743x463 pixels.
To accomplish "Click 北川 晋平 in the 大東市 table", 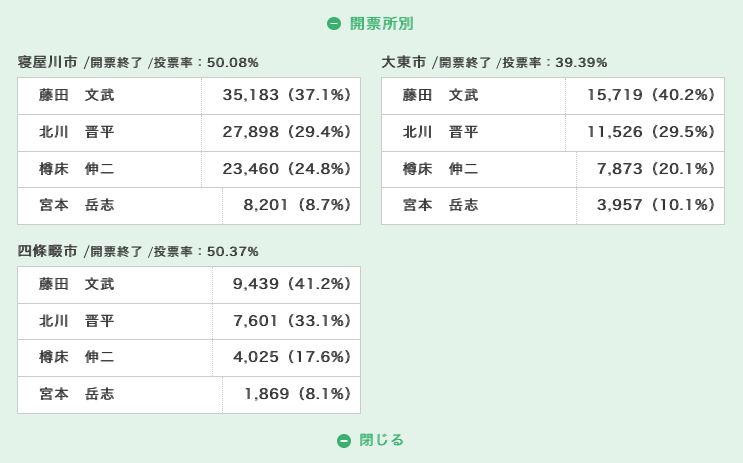I will [441, 132].
